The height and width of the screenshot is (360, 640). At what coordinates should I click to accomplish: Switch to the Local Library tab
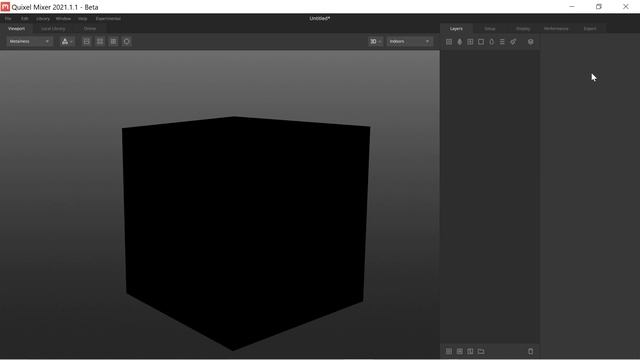pyautogui.click(x=53, y=29)
